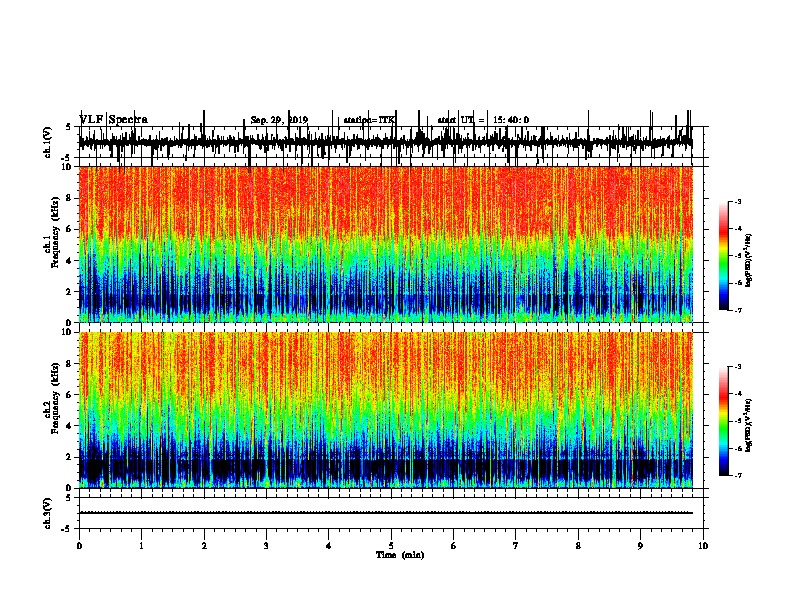
Task: Click time axis tick label "3"
Action: [x=266, y=546]
